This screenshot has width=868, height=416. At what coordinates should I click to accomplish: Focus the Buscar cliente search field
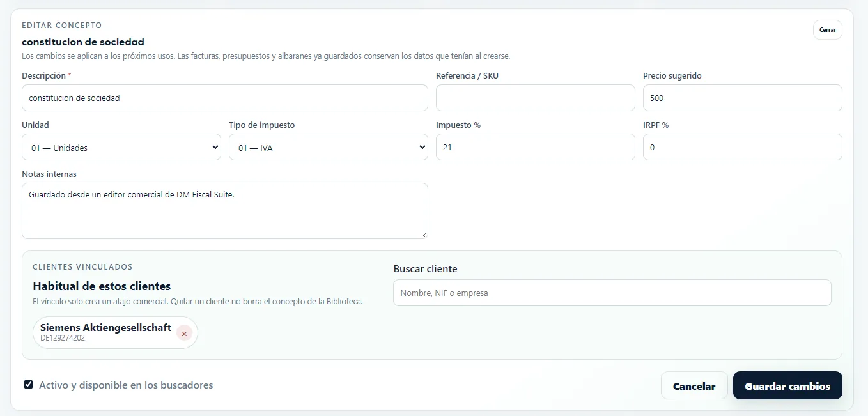pyautogui.click(x=612, y=293)
